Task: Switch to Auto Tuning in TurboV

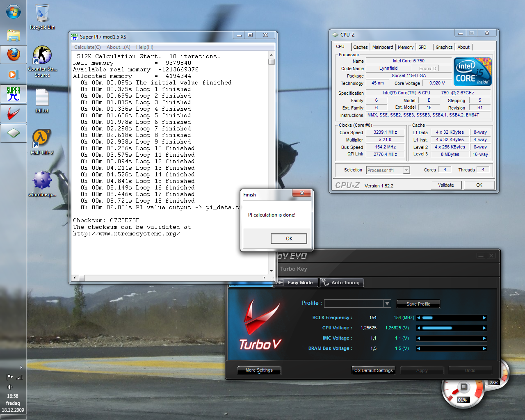Action: (342, 283)
